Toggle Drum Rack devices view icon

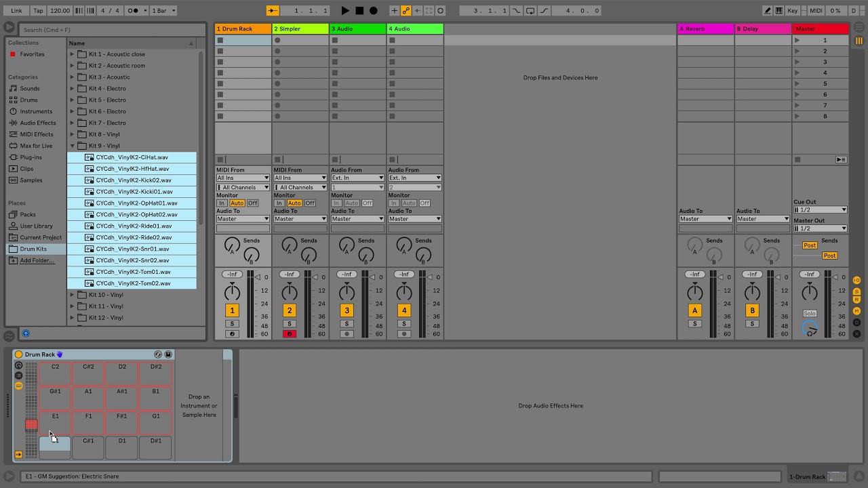pyautogui.click(x=19, y=386)
